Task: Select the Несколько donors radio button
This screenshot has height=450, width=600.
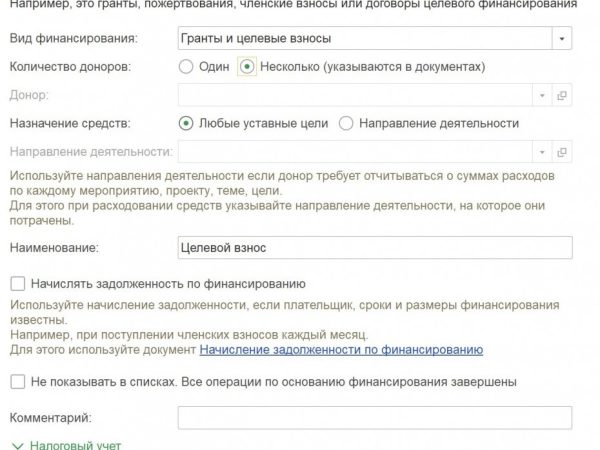Action: pos(247,67)
